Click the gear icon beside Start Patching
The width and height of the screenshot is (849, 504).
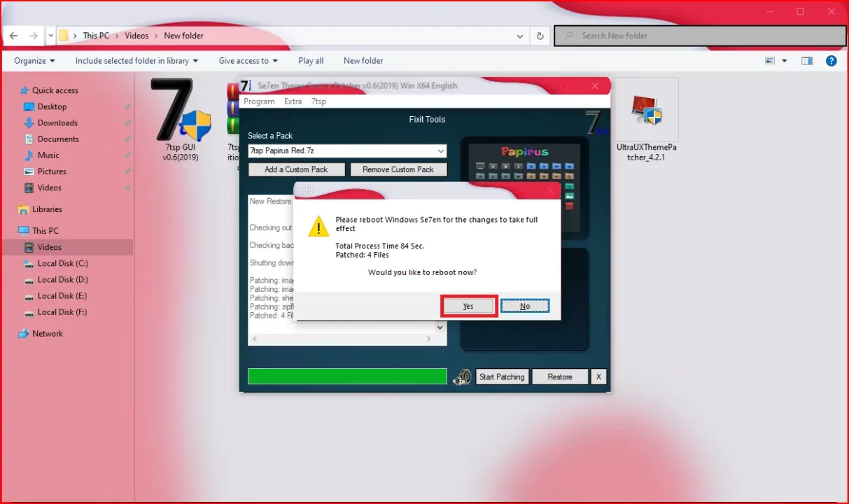pyautogui.click(x=462, y=377)
